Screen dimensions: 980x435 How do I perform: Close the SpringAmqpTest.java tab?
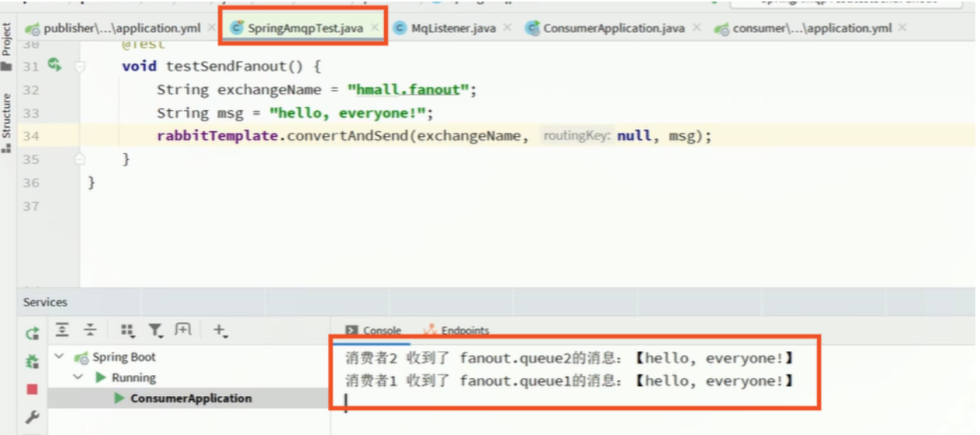pyautogui.click(x=375, y=28)
